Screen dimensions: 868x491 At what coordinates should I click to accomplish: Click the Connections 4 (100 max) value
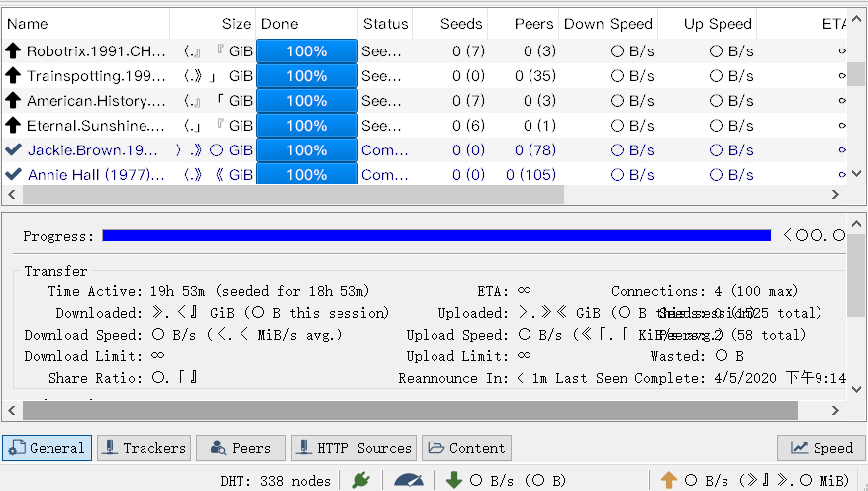coord(755,291)
